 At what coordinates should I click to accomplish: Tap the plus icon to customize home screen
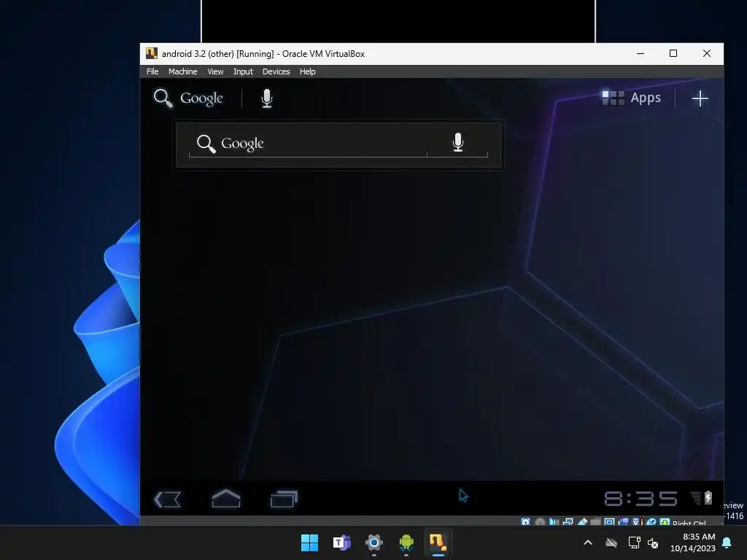point(700,98)
